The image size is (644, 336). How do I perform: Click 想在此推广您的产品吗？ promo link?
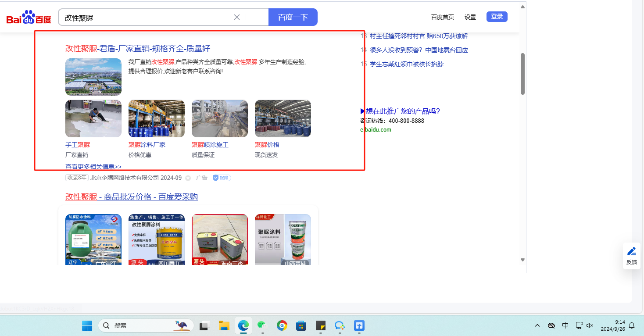pos(400,111)
